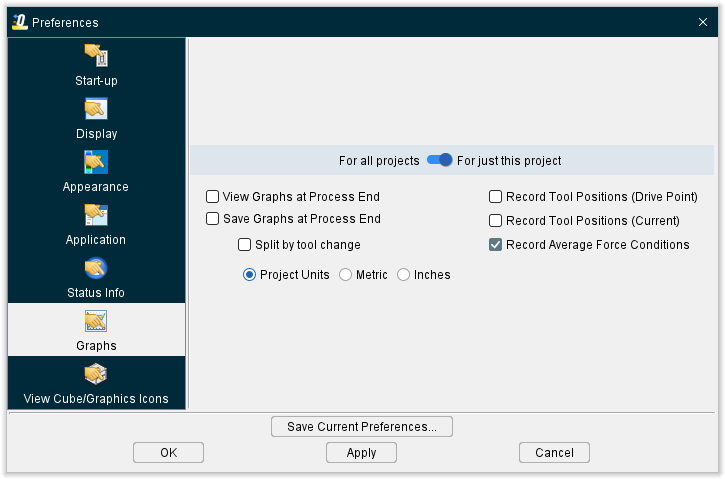This screenshot has height=479, width=725.
Task: Enable View Graphs at Process End
Action: [x=212, y=197]
